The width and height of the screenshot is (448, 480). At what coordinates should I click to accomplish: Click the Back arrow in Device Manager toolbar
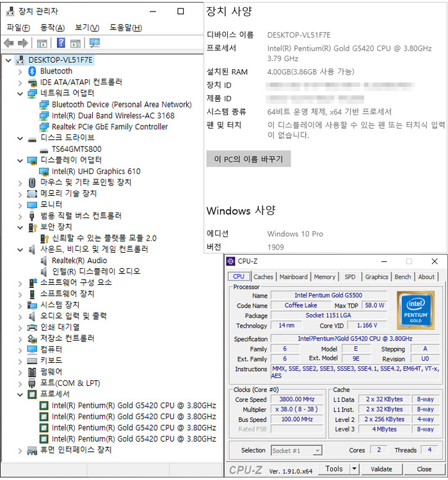click(x=8, y=43)
